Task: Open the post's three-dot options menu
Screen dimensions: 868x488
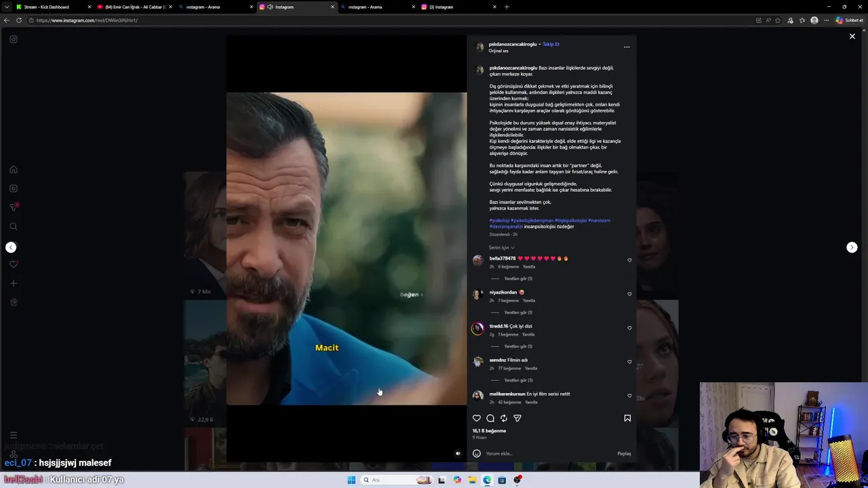Action: [627, 47]
